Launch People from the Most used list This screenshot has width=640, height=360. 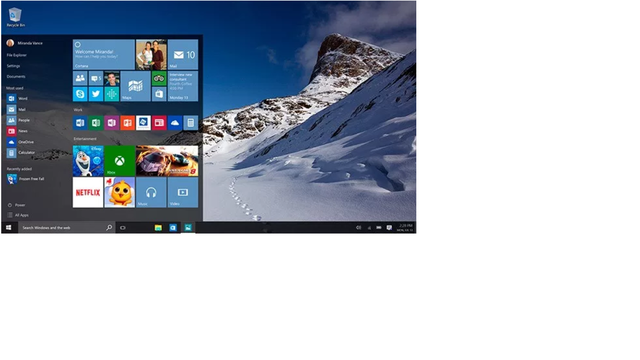tap(18, 120)
